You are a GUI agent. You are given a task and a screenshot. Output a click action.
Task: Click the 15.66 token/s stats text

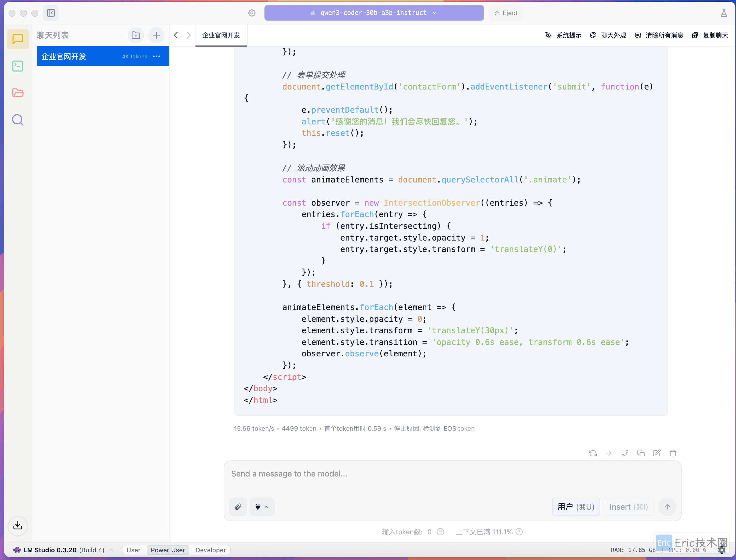pyautogui.click(x=254, y=429)
